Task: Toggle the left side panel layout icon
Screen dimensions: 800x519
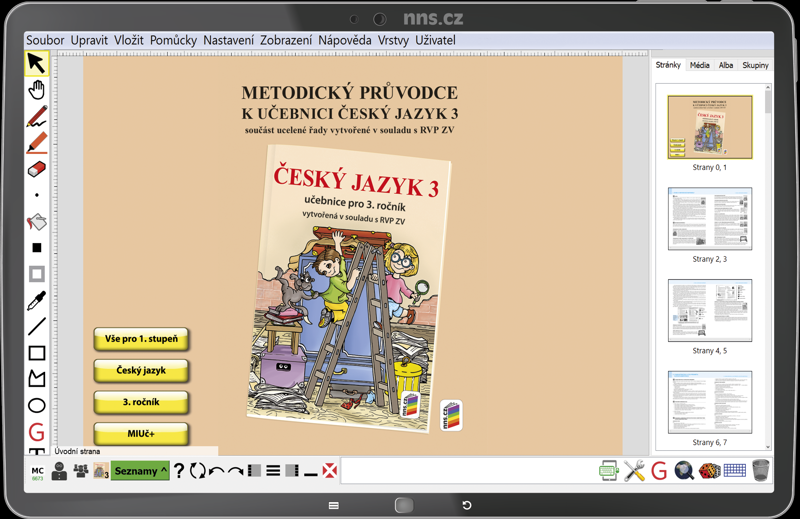Action: click(x=254, y=471)
